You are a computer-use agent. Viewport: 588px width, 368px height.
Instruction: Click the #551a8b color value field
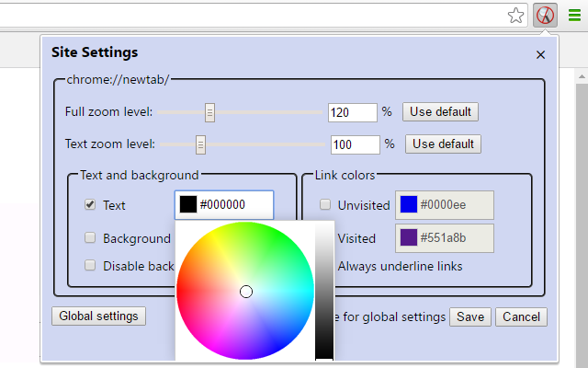pos(445,238)
